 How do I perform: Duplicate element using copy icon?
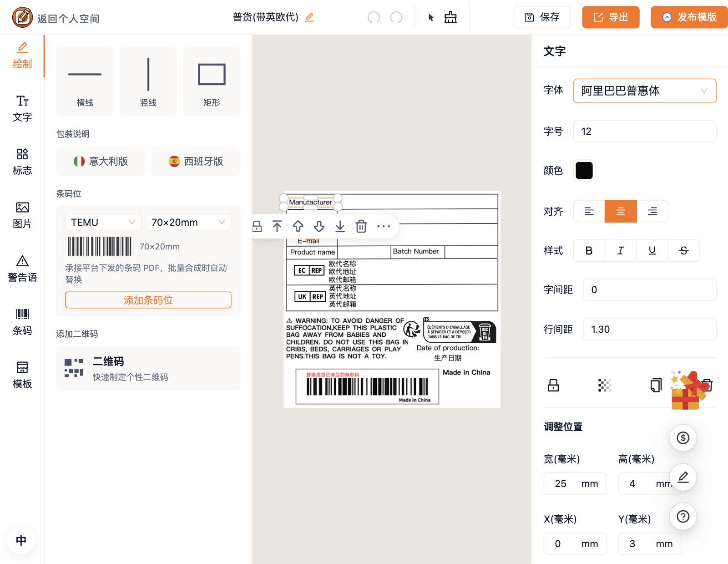point(656,386)
